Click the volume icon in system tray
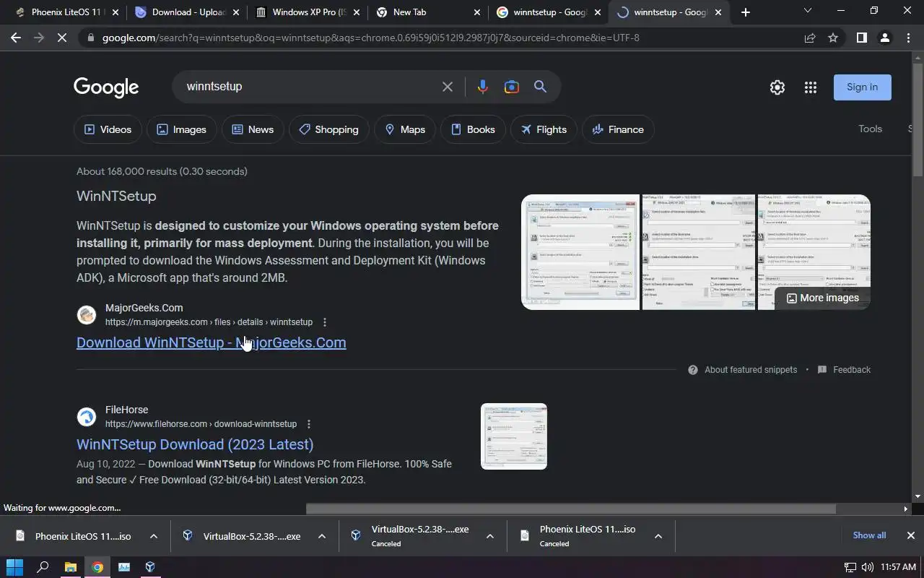This screenshot has width=924, height=578. 867,567
